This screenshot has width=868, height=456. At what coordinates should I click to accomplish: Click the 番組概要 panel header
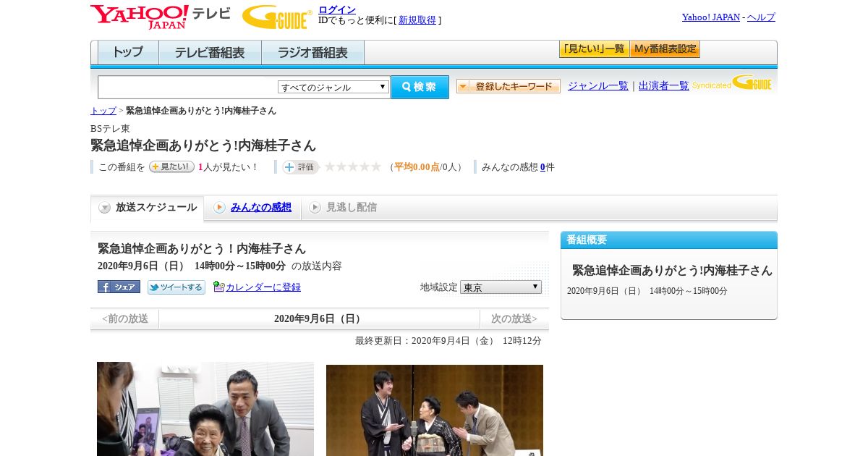click(669, 240)
